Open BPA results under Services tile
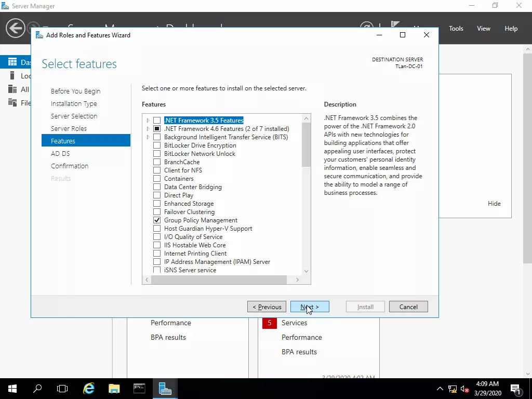The height and width of the screenshot is (399, 532). pyautogui.click(x=299, y=352)
